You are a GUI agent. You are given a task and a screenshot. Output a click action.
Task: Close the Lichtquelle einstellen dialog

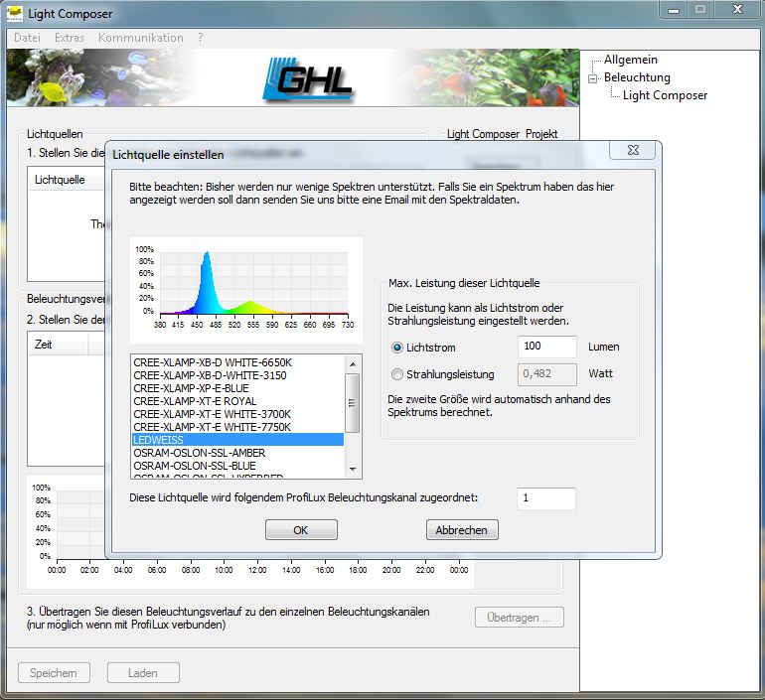pyautogui.click(x=632, y=152)
